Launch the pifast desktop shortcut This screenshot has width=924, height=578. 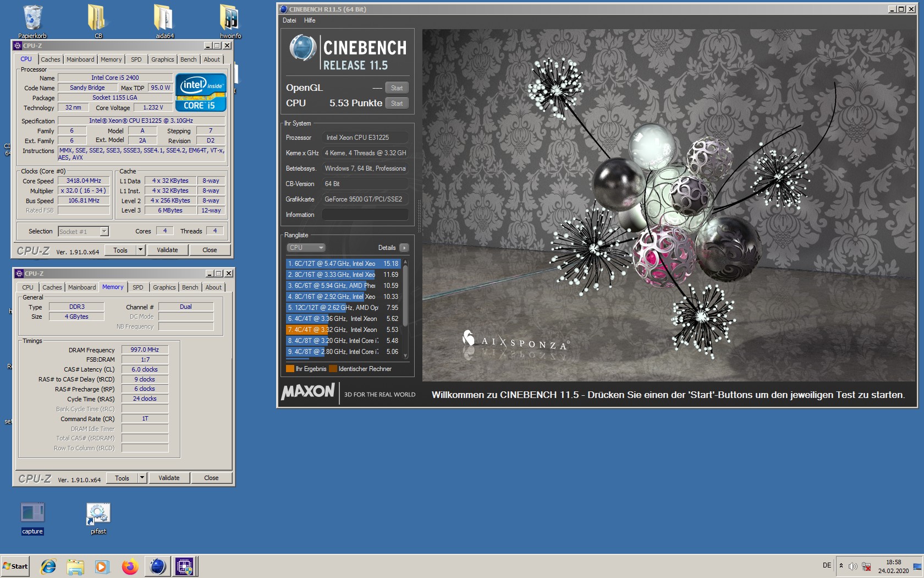tap(98, 518)
